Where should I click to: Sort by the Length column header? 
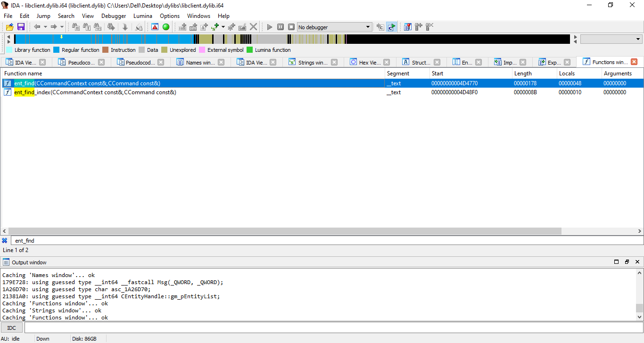[x=534, y=73]
